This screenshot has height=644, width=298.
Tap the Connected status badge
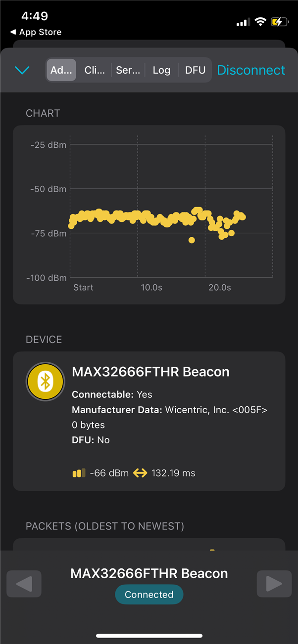tap(149, 595)
